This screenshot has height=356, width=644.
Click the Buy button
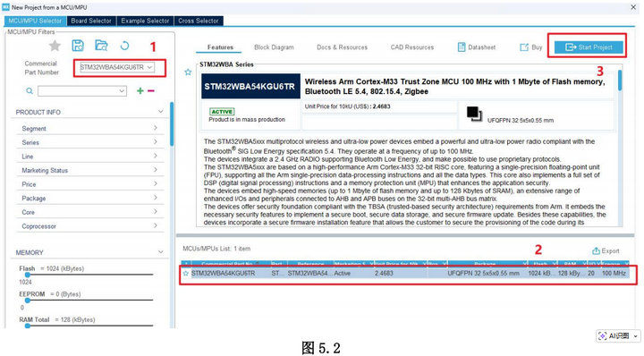[x=531, y=47]
